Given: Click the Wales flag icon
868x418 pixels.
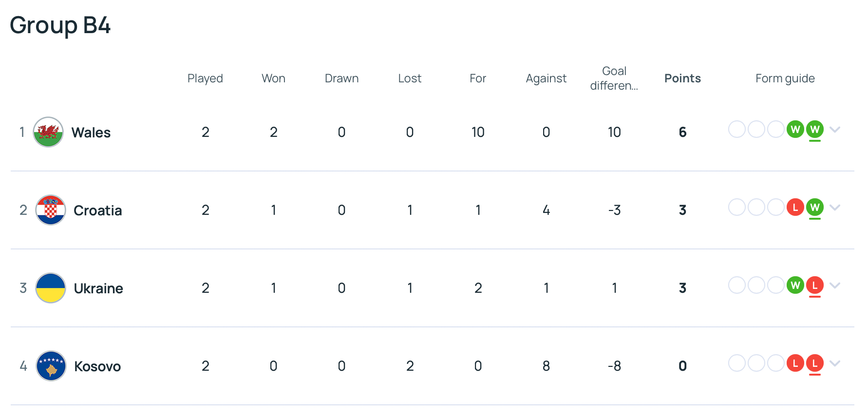Looking at the screenshot, I should point(48,132).
